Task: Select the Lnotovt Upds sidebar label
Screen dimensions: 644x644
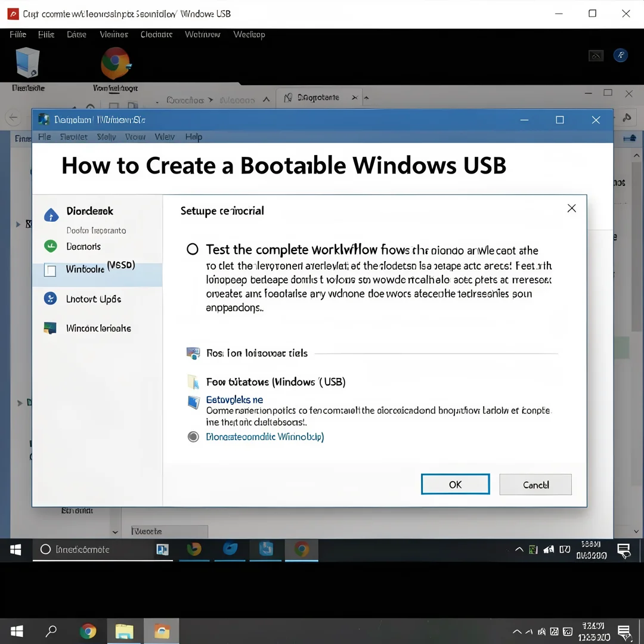Action: point(94,299)
